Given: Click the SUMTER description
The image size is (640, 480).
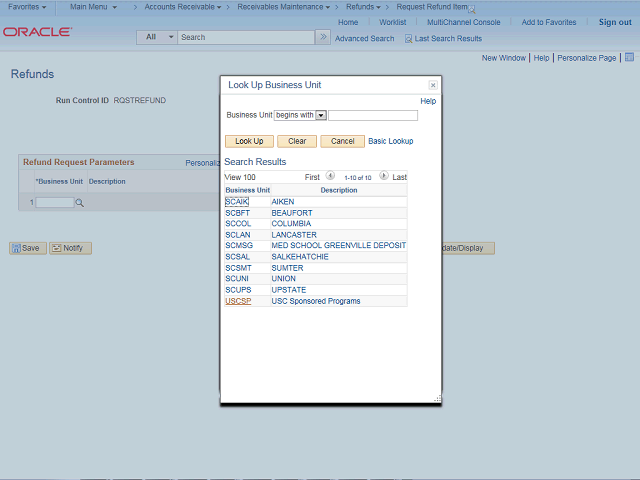Looking at the screenshot, I should 287,268.
